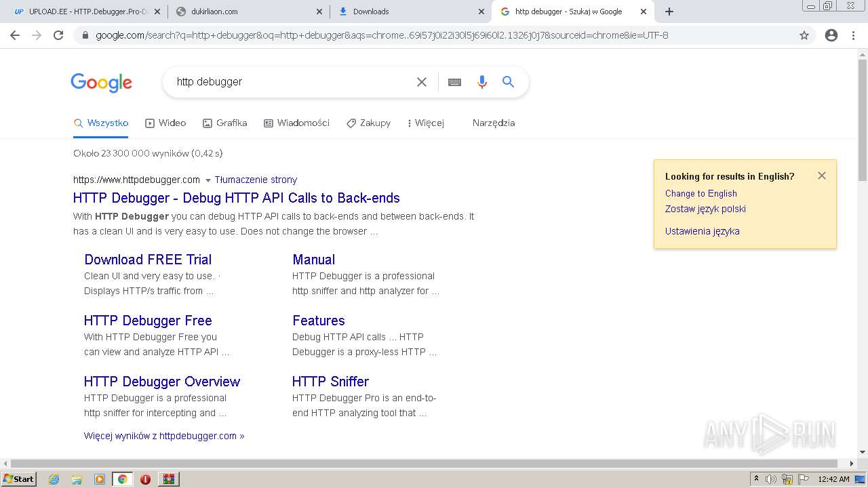Open Chrome three-dot menu
This screenshot has height=488, width=868.
853,35
